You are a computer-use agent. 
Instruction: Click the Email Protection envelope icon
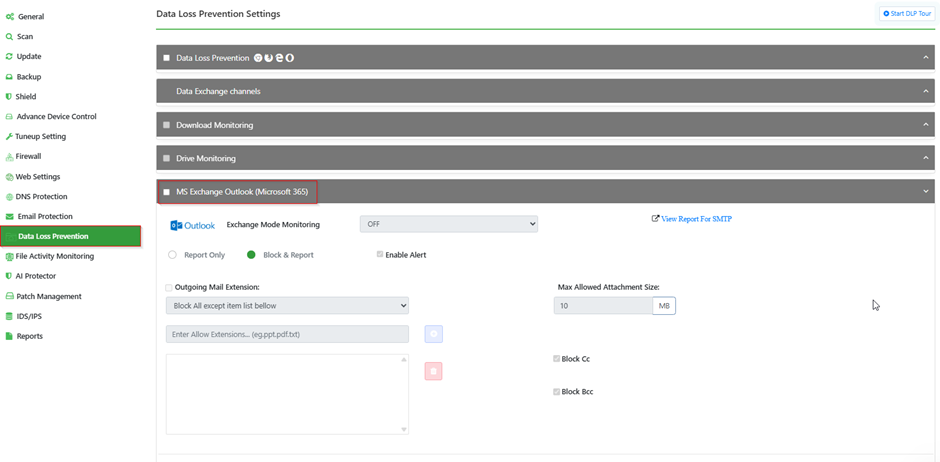tap(9, 216)
